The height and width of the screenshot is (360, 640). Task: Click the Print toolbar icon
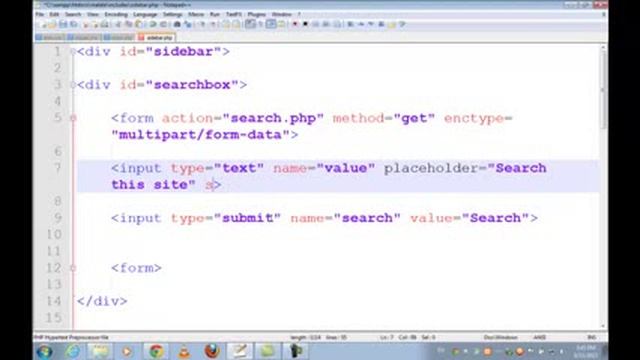(x=104, y=24)
